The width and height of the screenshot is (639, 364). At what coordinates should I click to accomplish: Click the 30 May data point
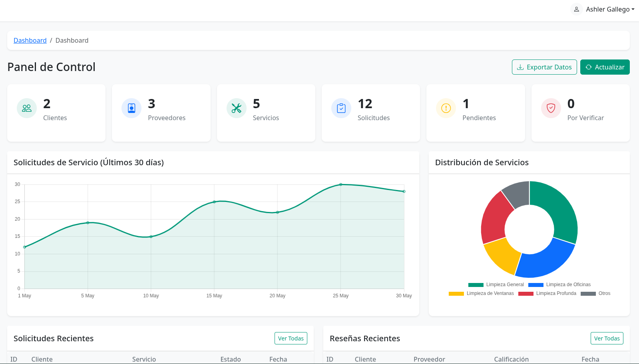(x=404, y=192)
